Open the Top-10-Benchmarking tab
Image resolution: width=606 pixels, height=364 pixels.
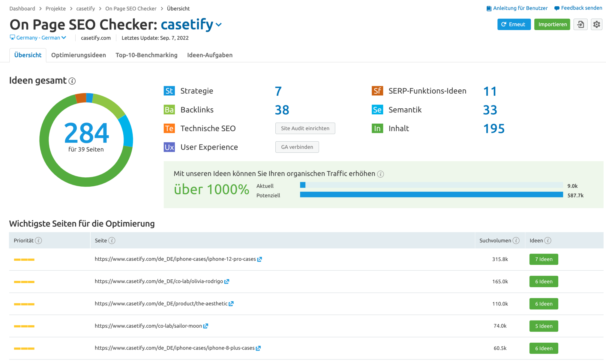point(146,55)
